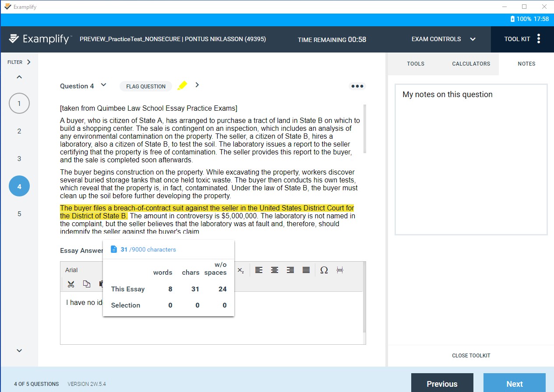Jump to question 2

19,131
